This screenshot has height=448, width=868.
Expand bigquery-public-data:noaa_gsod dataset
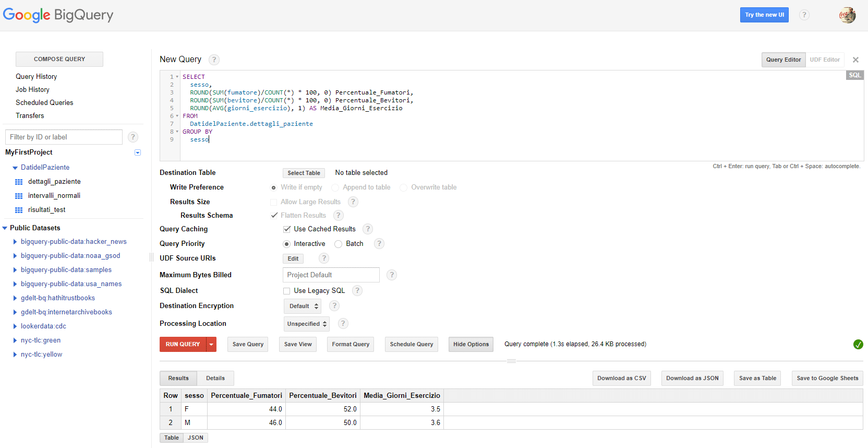point(15,256)
